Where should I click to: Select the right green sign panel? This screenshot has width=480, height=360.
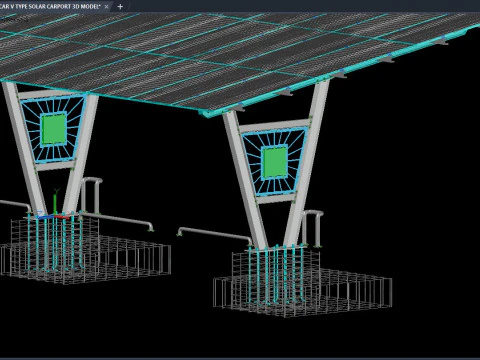275,162
